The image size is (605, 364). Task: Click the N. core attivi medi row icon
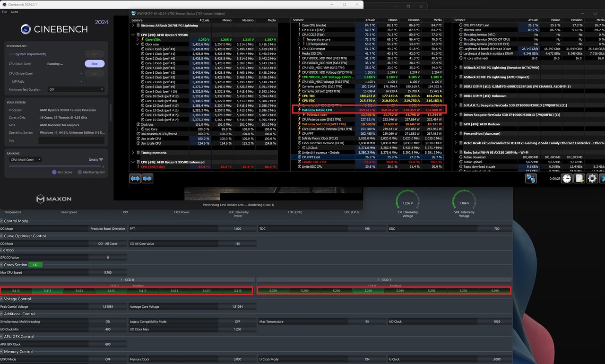coord(461,58)
